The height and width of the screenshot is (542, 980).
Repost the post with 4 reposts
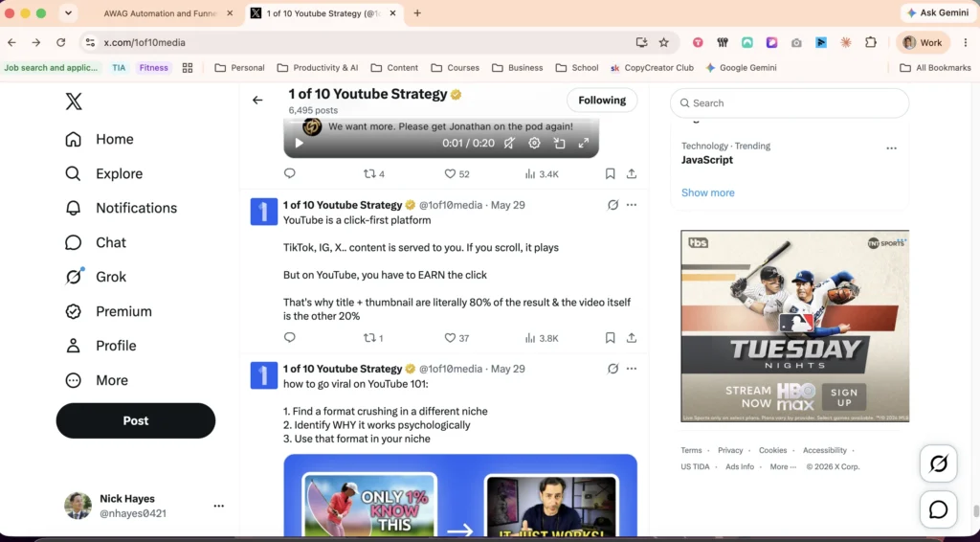coord(374,173)
